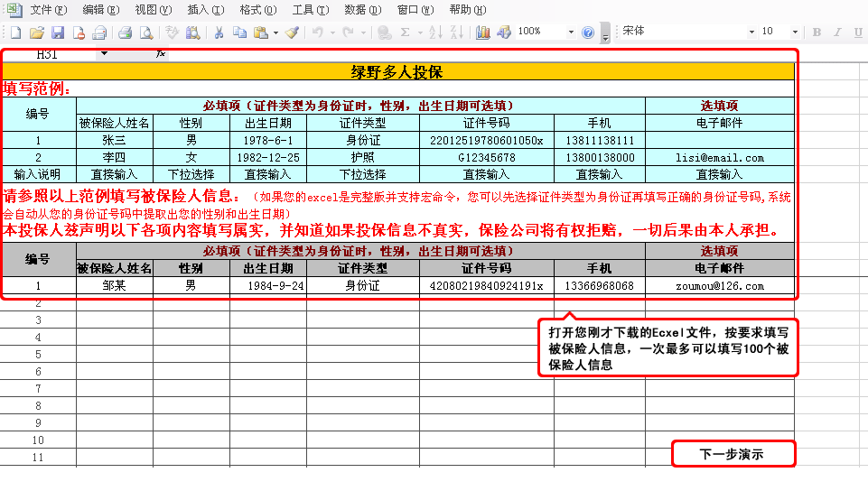Click the New blank workbook icon
Viewport: 868px width, 491px height.
[x=15, y=32]
